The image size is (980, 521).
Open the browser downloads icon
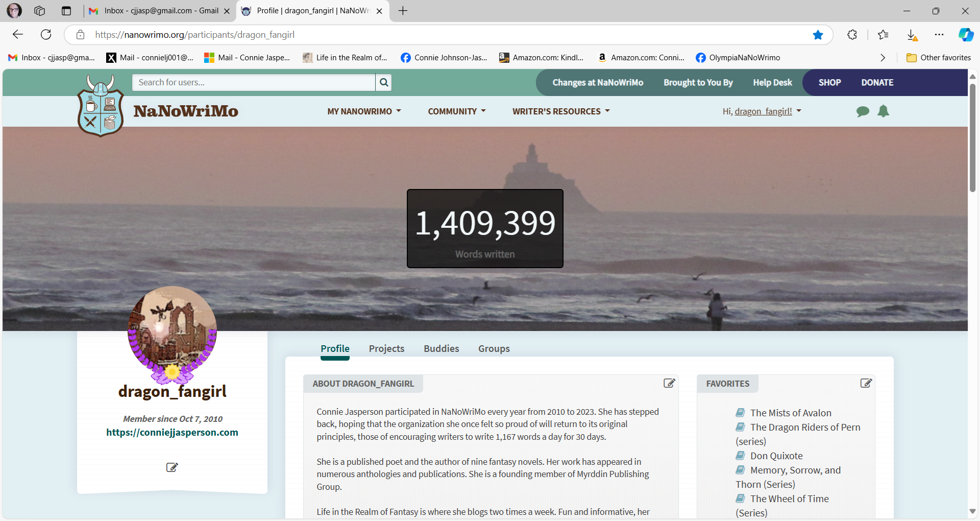pos(912,35)
